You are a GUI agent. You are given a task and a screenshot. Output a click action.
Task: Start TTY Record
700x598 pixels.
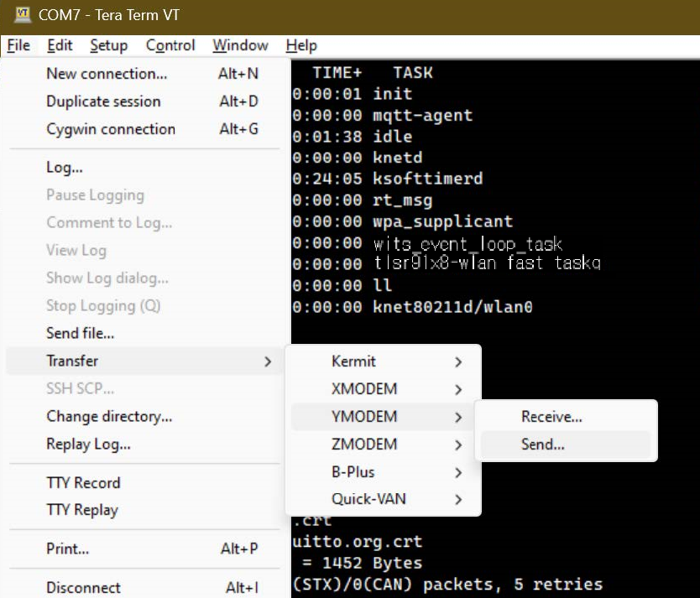point(145,483)
